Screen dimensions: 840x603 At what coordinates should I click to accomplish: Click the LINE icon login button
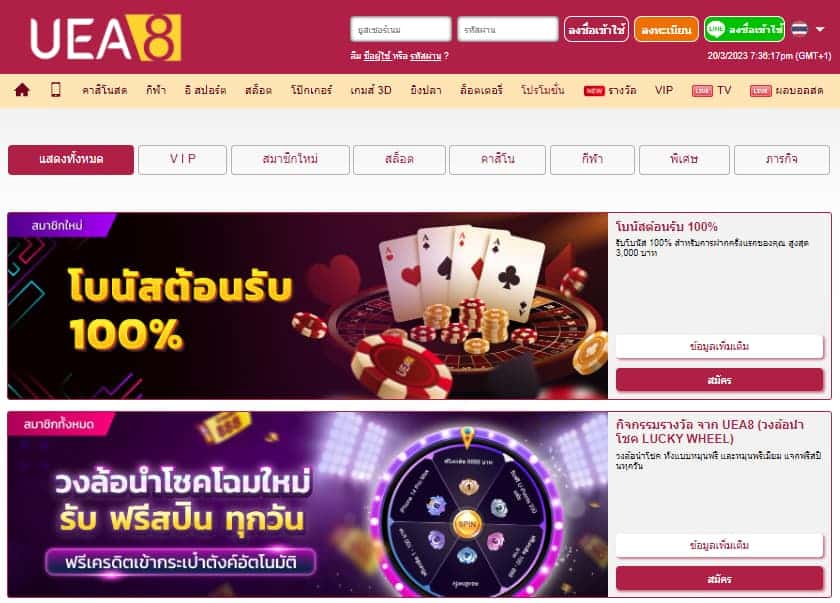tap(744, 29)
